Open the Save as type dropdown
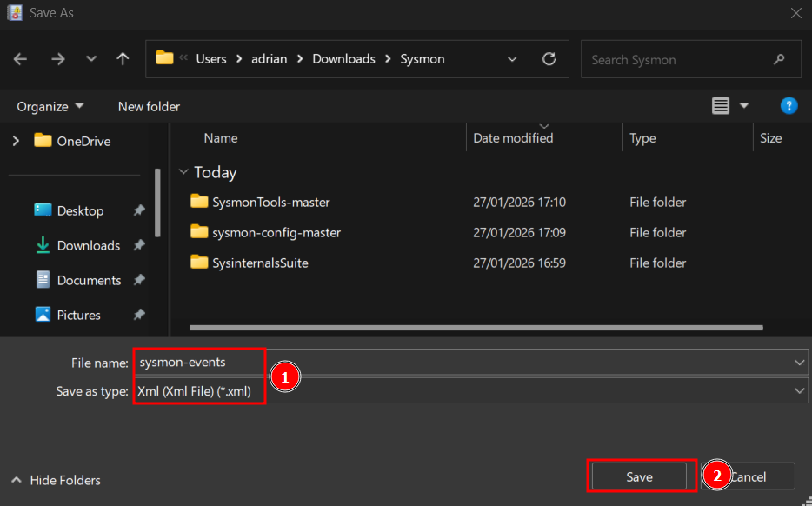The width and height of the screenshot is (812, 506). tap(799, 391)
